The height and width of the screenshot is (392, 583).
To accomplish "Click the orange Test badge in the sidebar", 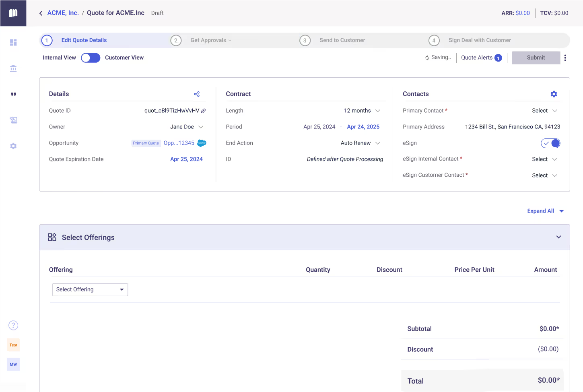I will (x=13, y=345).
